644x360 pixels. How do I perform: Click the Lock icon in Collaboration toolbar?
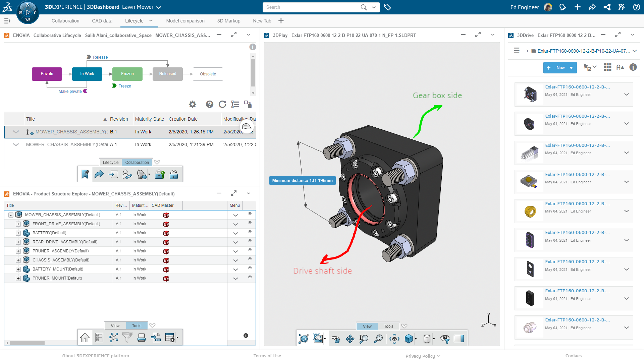point(160,174)
